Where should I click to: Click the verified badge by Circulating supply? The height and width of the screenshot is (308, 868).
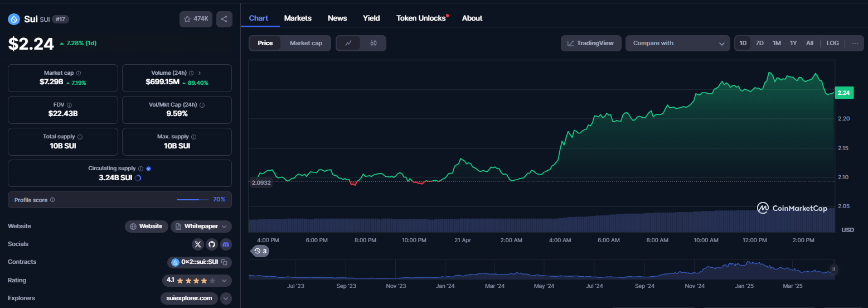149,169
